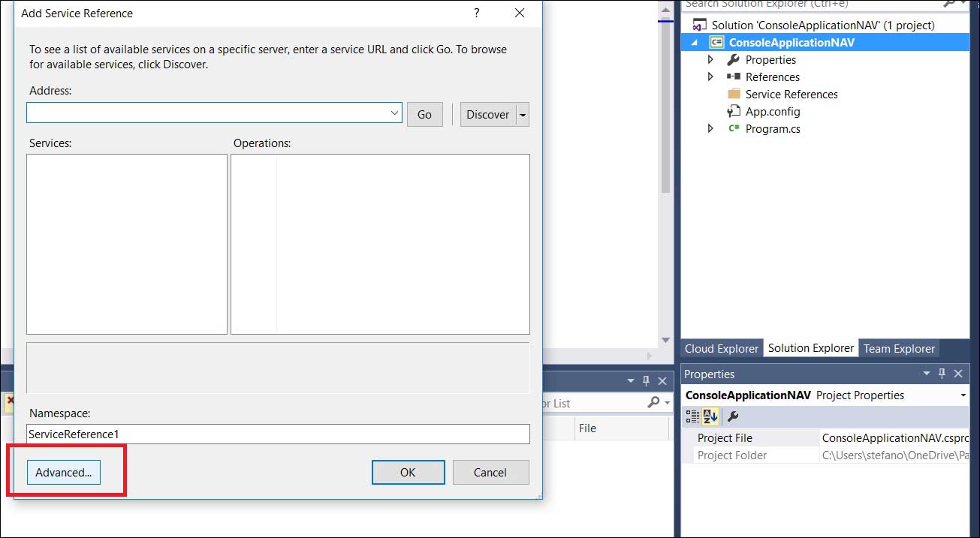Screen dimensions: 980x538
Task: Click the C:\Users\stefano\OneDrive path value
Action: click(x=894, y=455)
